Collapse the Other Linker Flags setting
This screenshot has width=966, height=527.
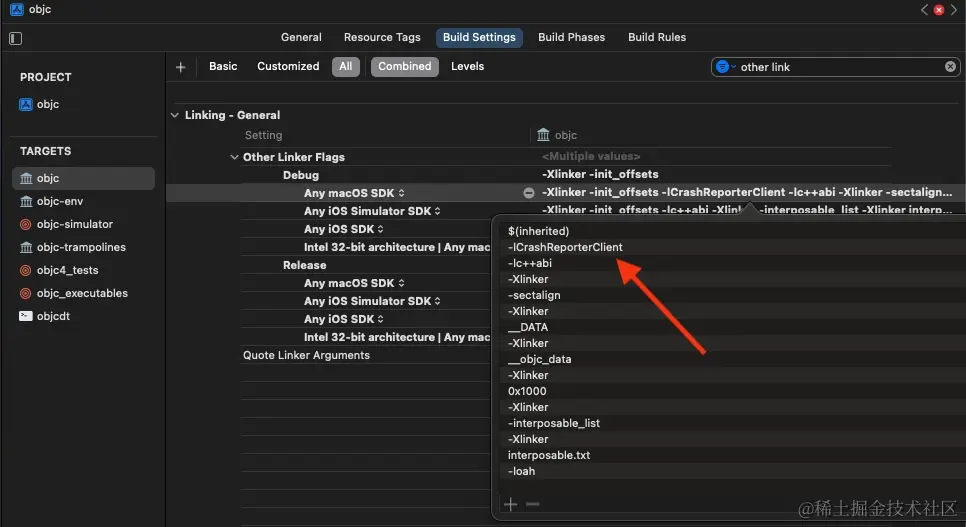click(234, 157)
